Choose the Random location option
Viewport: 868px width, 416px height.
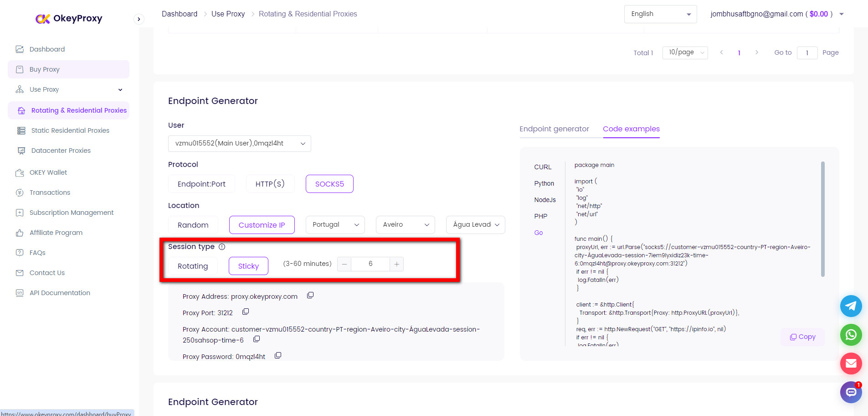[193, 225]
